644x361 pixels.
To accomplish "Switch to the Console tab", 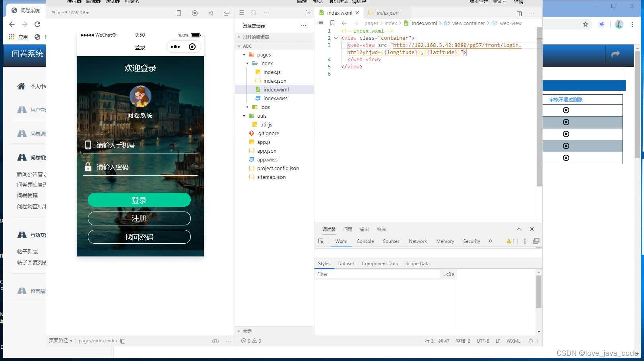I will (365, 241).
